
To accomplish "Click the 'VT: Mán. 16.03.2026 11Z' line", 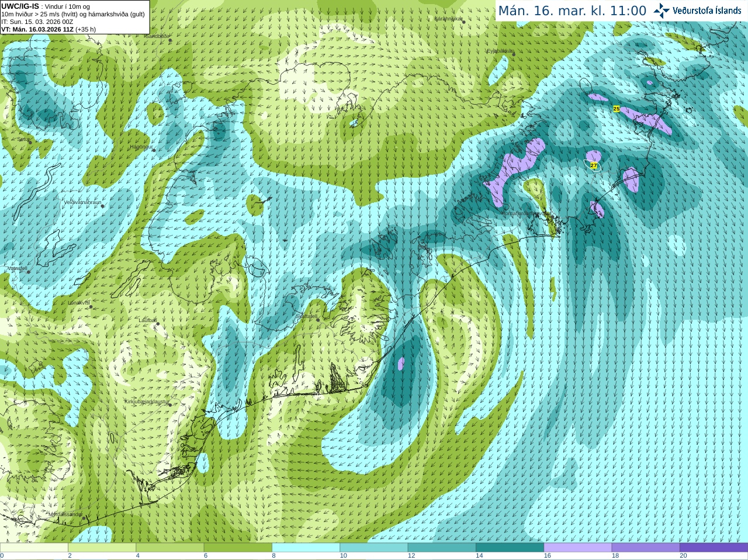I will pyautogui.click(x=49, y=29).
